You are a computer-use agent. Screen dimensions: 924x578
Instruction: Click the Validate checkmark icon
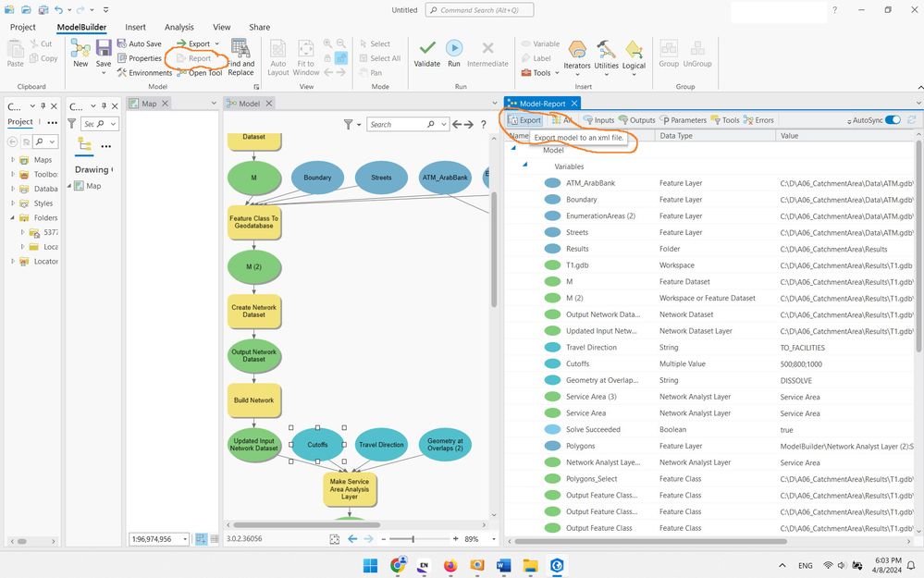427,48
